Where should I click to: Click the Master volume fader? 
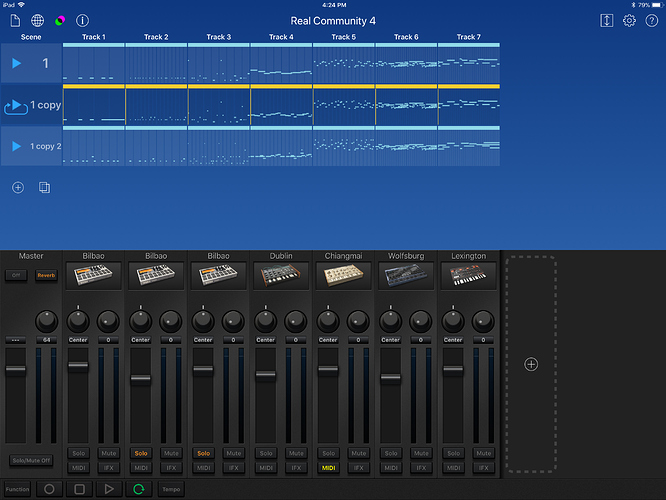[x=16, y=370]
